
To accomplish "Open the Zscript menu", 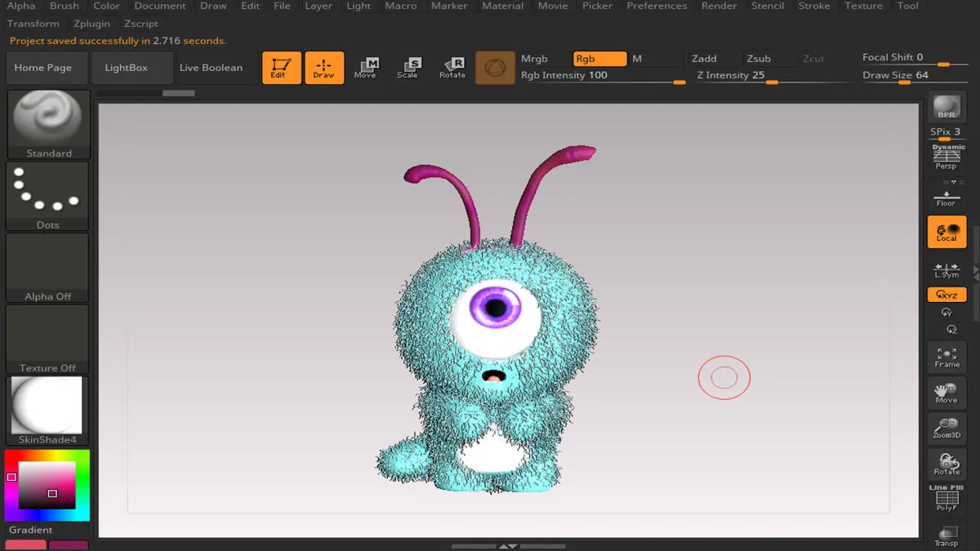I will tap(141, 24).
